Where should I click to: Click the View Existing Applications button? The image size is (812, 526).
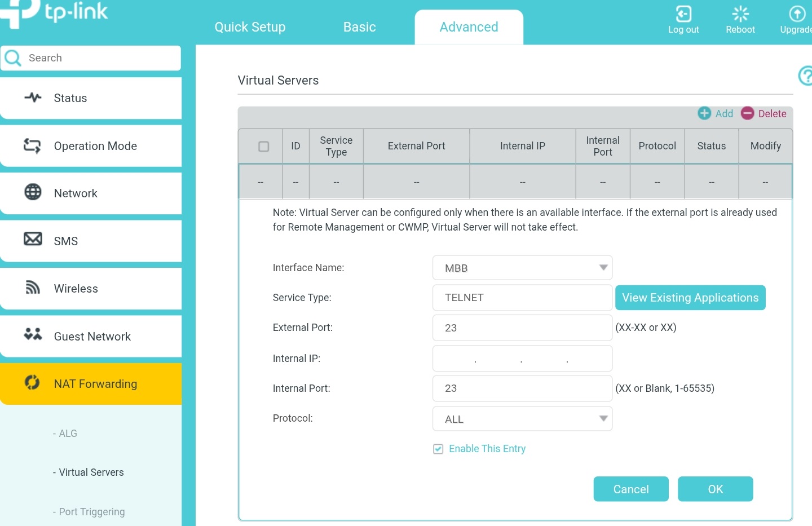coord(690,298)
